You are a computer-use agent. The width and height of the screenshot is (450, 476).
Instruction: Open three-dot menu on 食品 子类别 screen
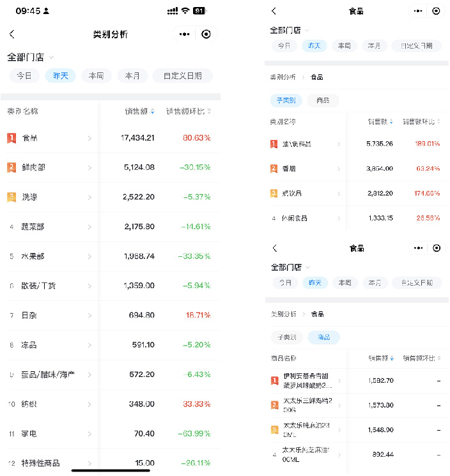418,11
